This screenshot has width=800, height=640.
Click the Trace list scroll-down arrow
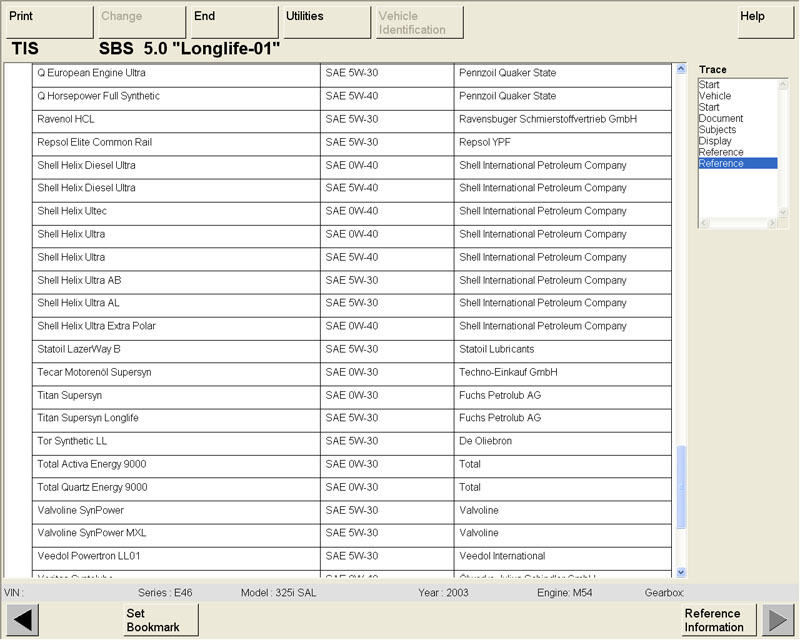783,212
